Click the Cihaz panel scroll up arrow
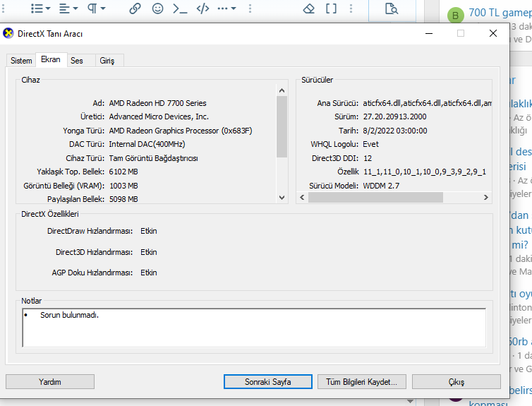Viewport: 532px width, 406px height. tap(282, 90)
